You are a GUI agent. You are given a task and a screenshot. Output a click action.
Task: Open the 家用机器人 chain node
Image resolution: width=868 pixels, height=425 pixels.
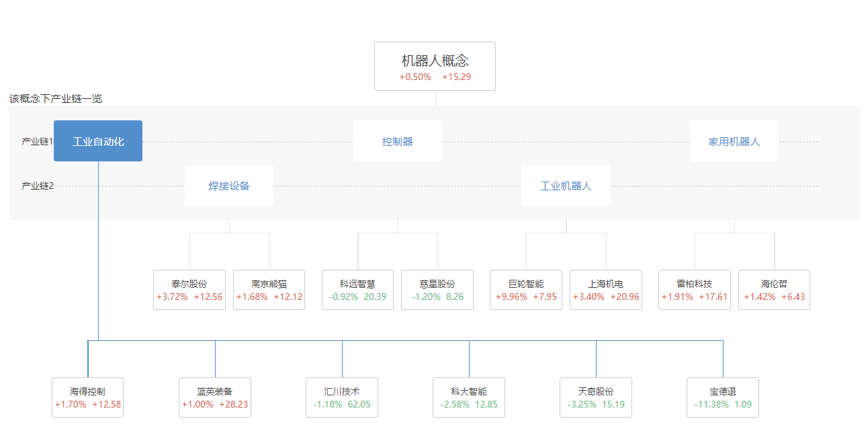[x=734, y=141]
